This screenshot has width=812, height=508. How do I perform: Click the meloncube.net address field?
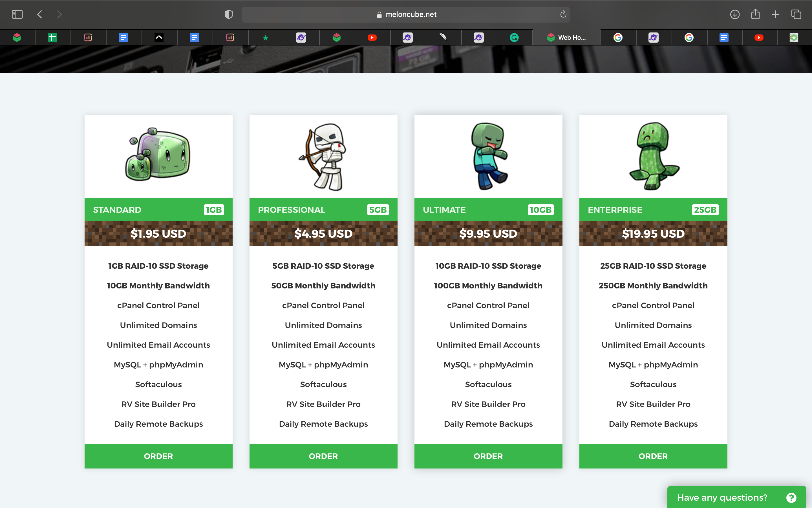(x=406, y=14)
